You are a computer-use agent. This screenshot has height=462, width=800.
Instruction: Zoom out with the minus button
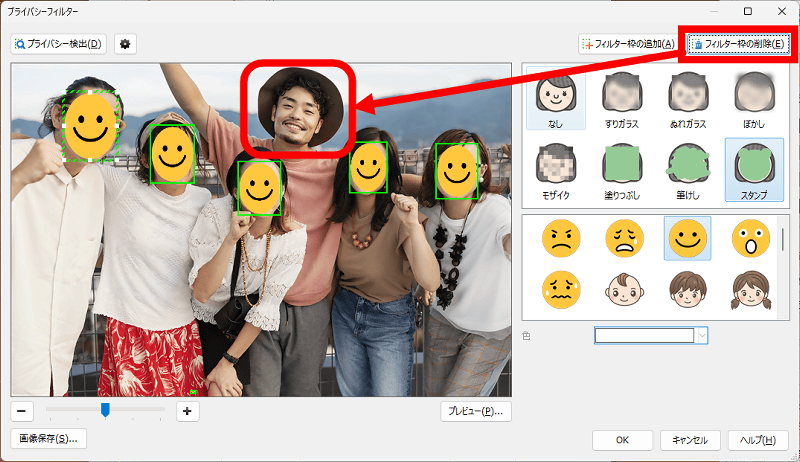click(23, 410)
